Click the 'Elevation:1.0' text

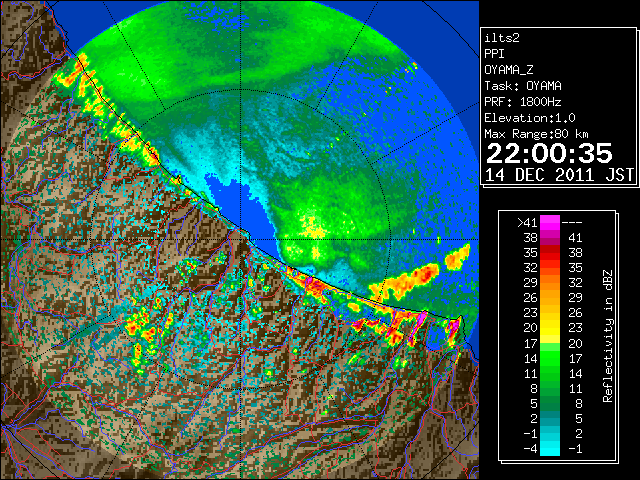coord(530,118)
